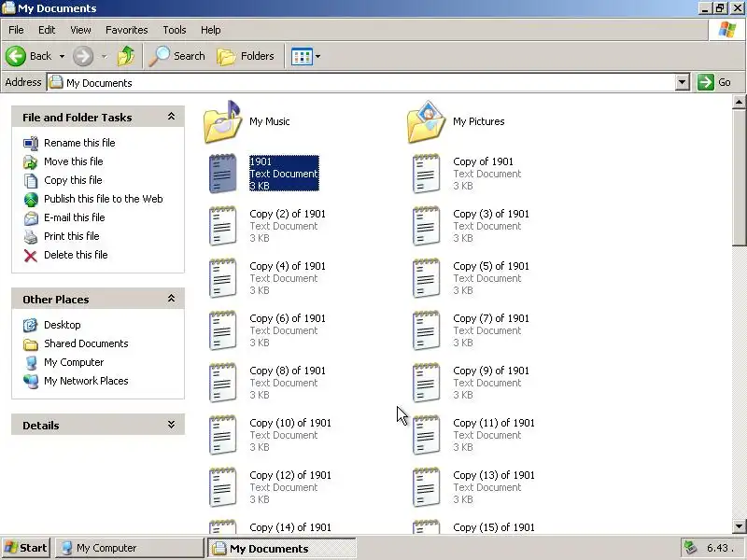Open the Tools menu
This screenshot has height=560, width=747.
(175, 30)
